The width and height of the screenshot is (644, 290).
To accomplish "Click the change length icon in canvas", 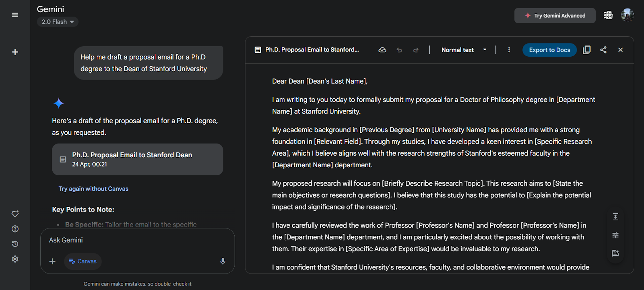I will pos(615,217).
